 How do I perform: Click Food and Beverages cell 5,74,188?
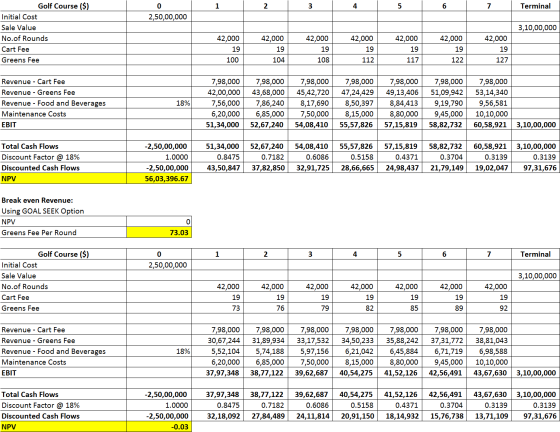coord(266,351)
